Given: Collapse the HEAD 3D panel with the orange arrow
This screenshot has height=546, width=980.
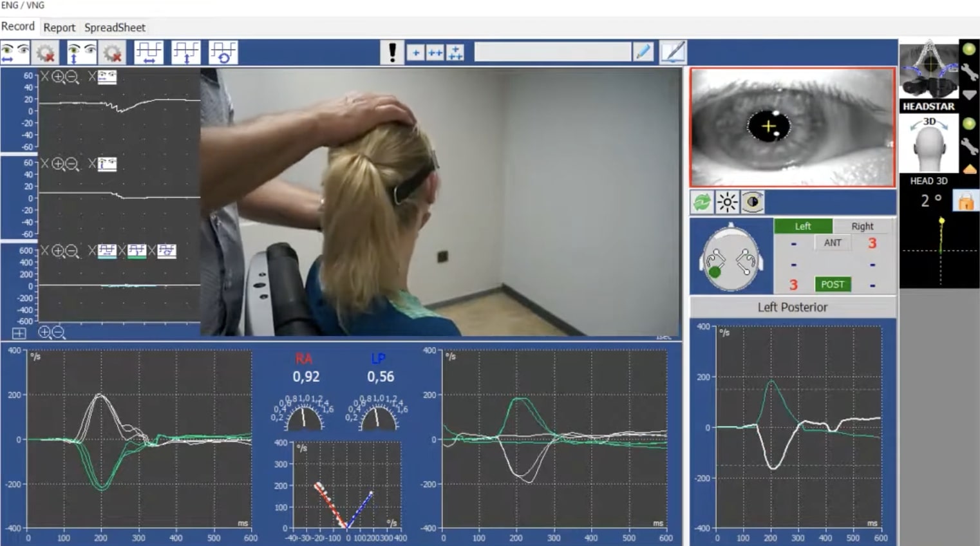Looking at the screenshot, I should [x=969, y=169].
